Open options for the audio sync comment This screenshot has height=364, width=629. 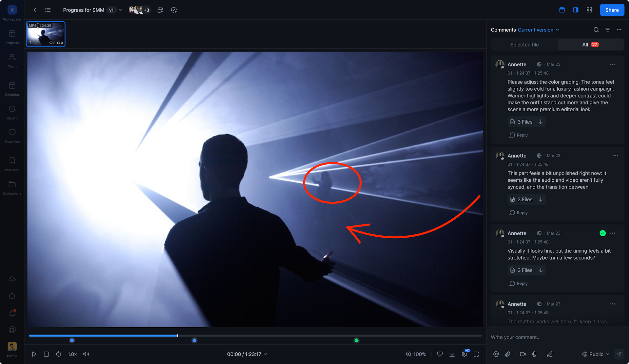616,155
